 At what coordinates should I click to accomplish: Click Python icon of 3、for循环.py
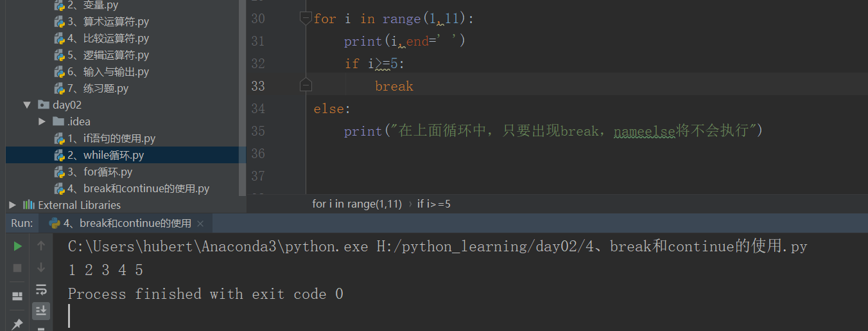(x=60, y=172)
